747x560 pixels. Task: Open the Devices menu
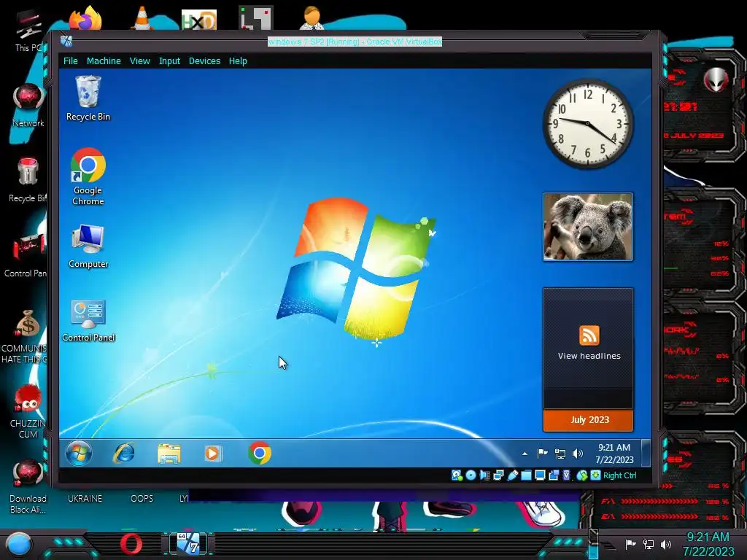click(204, 61)
